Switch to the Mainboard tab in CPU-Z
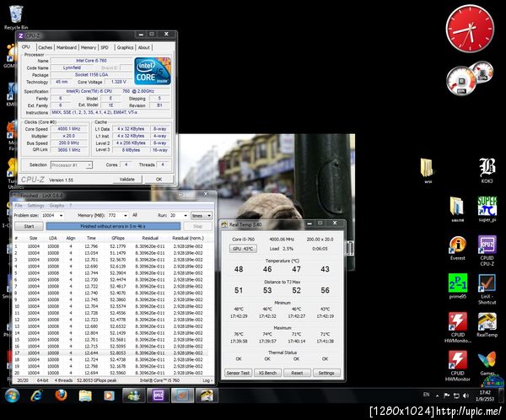The image size is (506, 420). click(x=67, y=47)
